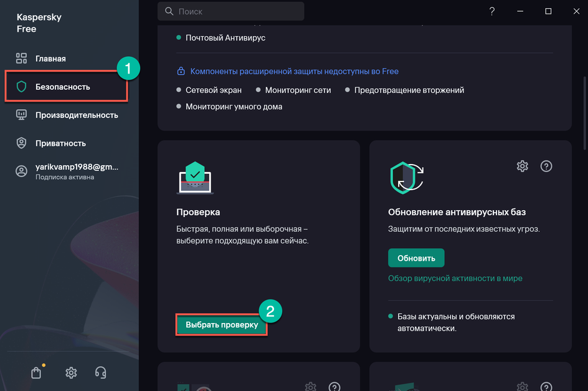This screenshot has width=588, height=391.
Task: Click the search magnifier icon
Action: pos(169,11)
